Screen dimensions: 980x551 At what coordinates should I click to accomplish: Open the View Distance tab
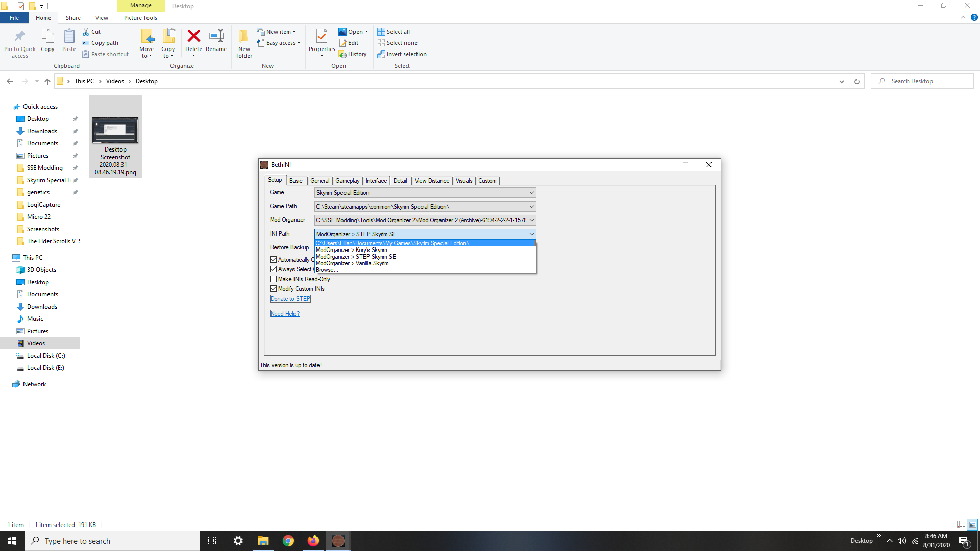click(432, 181)
